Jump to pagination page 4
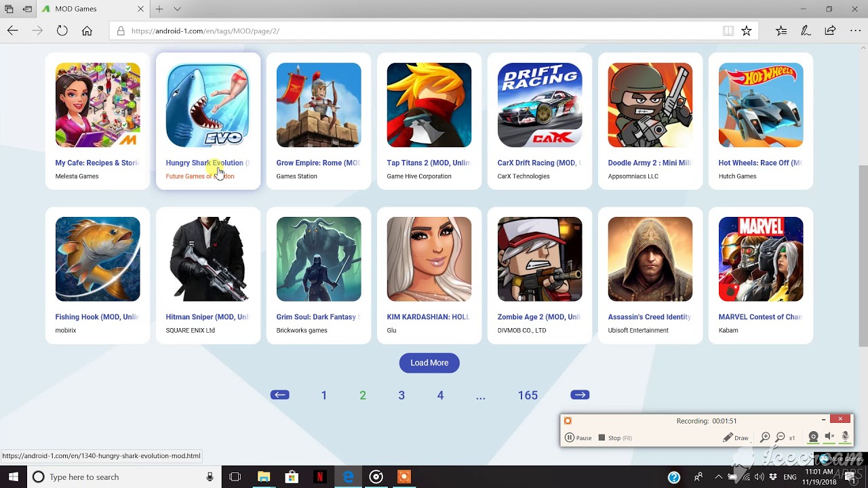The height and width of the screenshot is (488, 868). (x=440, y=395)
